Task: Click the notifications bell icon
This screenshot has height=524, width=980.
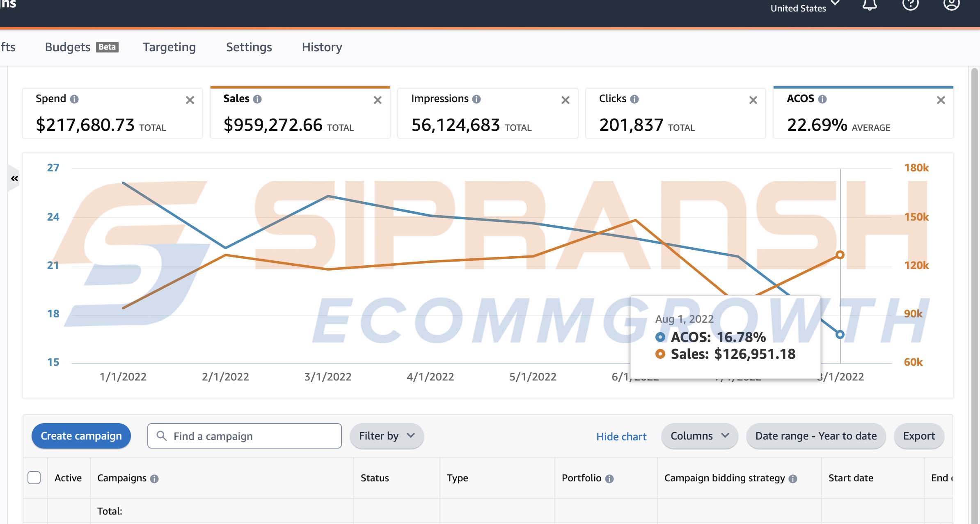Action: tap(869, 5)
